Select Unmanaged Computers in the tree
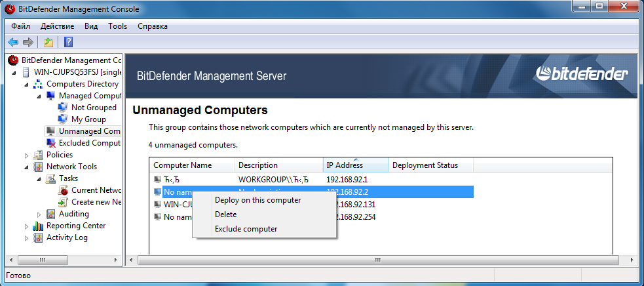 pyautogui.click(x=90, y=131)
